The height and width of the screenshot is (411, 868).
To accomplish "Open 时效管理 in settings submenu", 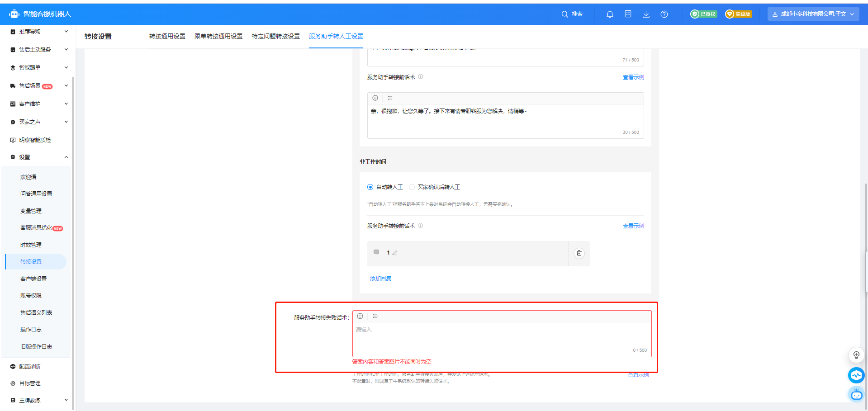I will click(31, 245).
